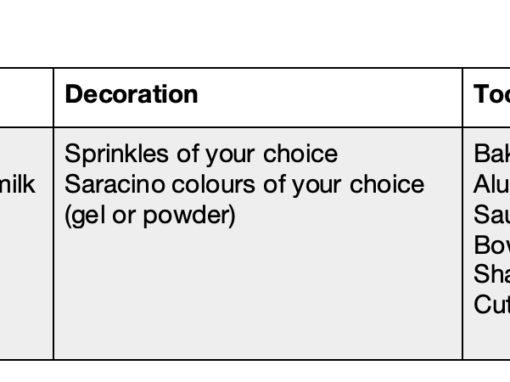Click the truncated Bow entry
The image size is (510, 382).
tap(492, 245)
